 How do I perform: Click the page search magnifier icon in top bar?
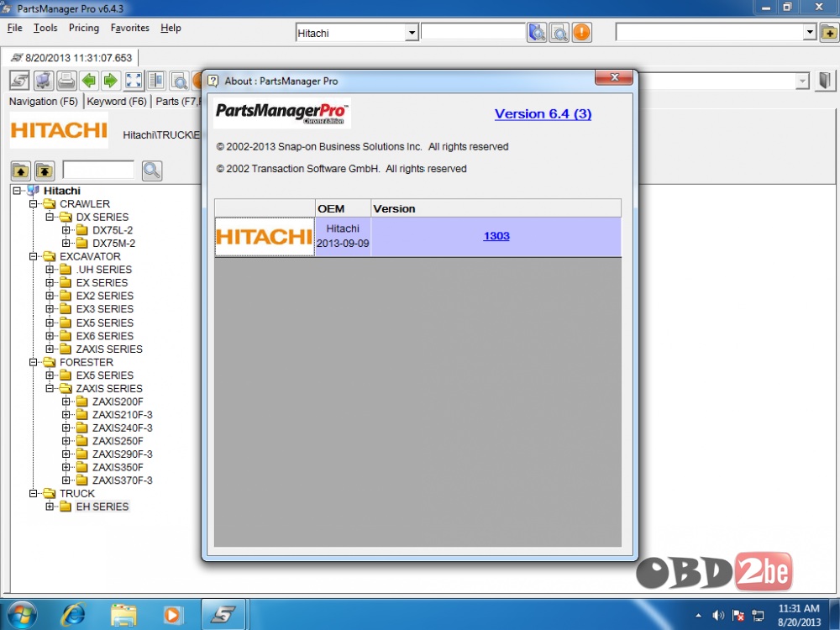click(x=559, y=33)
